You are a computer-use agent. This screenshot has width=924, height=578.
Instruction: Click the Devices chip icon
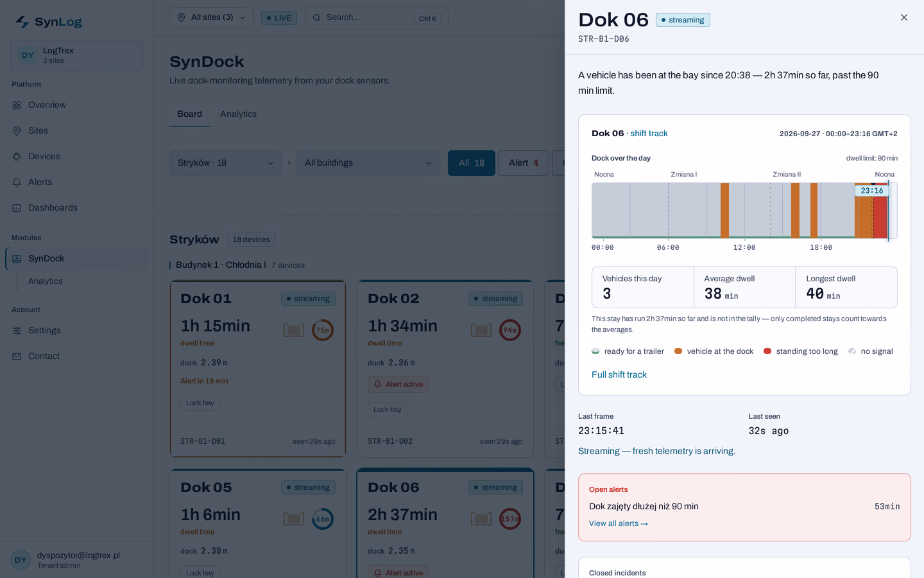pos(17,157)
